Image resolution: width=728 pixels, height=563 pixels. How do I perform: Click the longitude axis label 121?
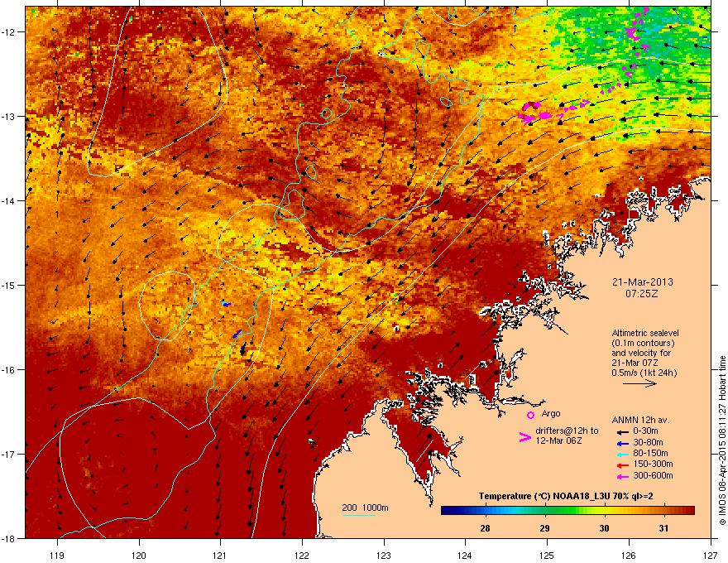pos(220,556)
